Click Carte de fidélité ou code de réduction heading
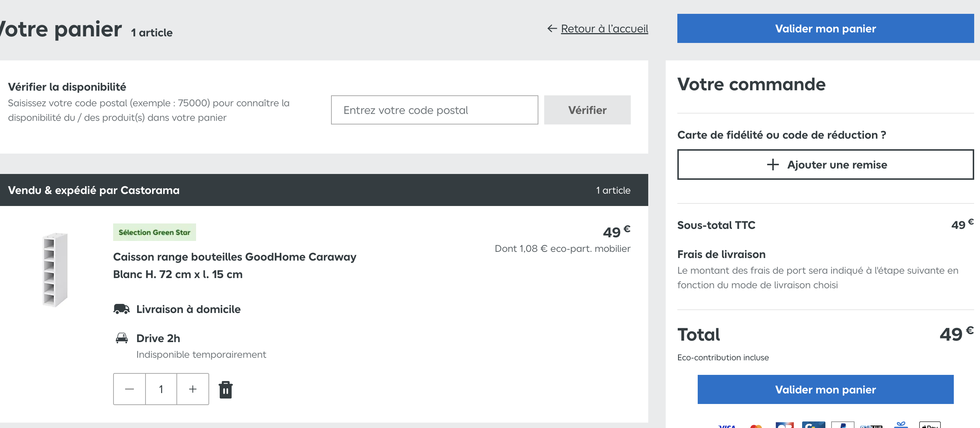 point(781,135)
